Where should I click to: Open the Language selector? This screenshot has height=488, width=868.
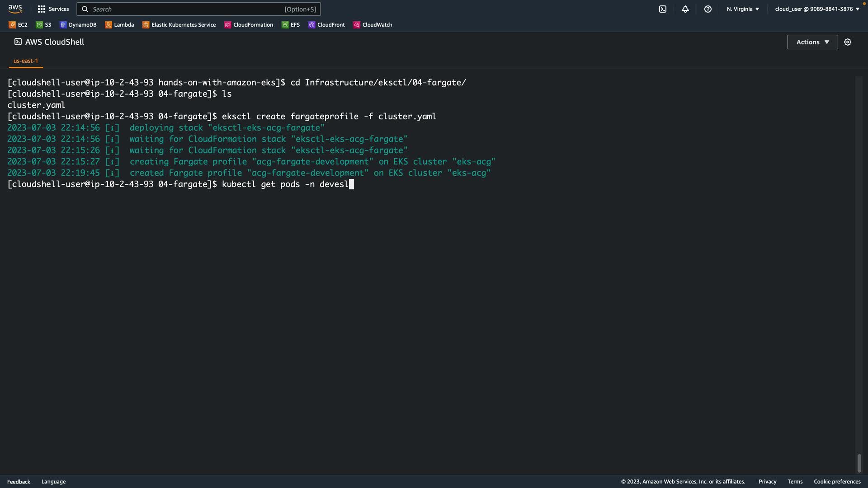53,482
